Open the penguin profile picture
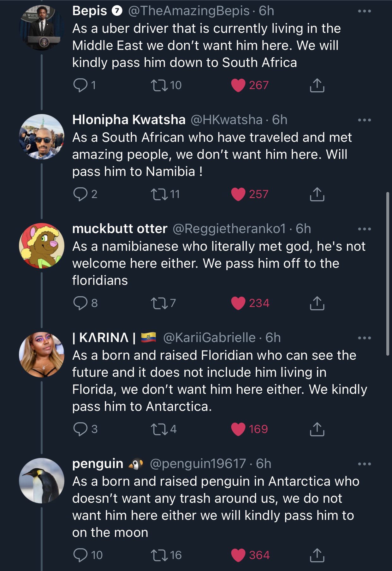Image resolution: width=392 pixels, height=571 pixels. (42, 481)
